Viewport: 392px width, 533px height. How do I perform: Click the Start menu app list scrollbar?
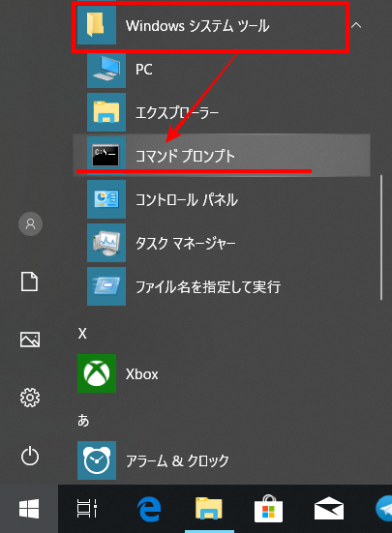click(381, 237)
